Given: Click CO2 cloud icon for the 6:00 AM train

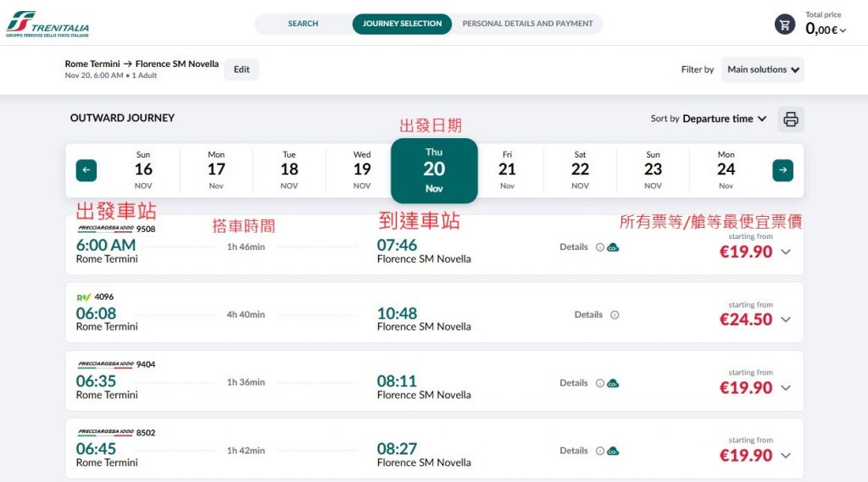Looking at the screenshot, I should click(x=613, y=247).
